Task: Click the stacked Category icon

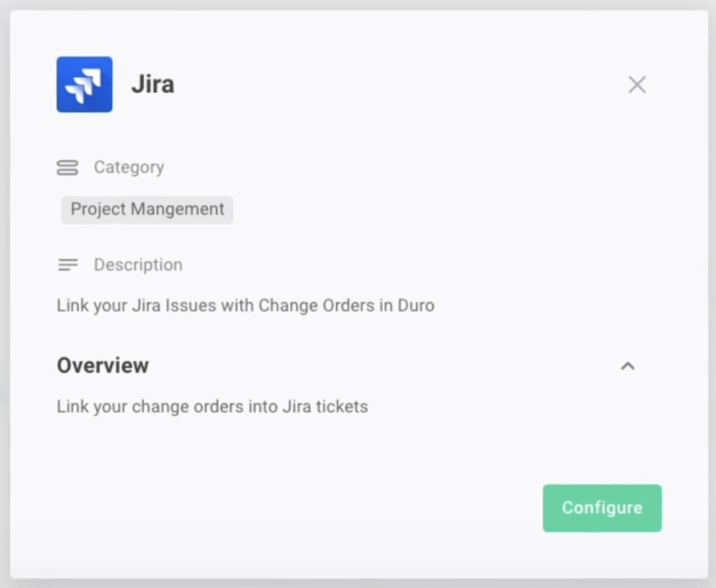Action: (x=67, y=167)
